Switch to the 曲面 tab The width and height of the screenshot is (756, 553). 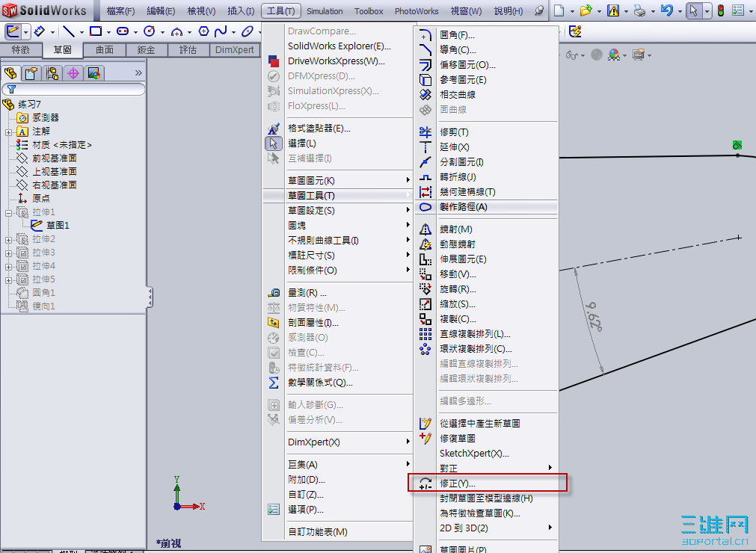105,49
